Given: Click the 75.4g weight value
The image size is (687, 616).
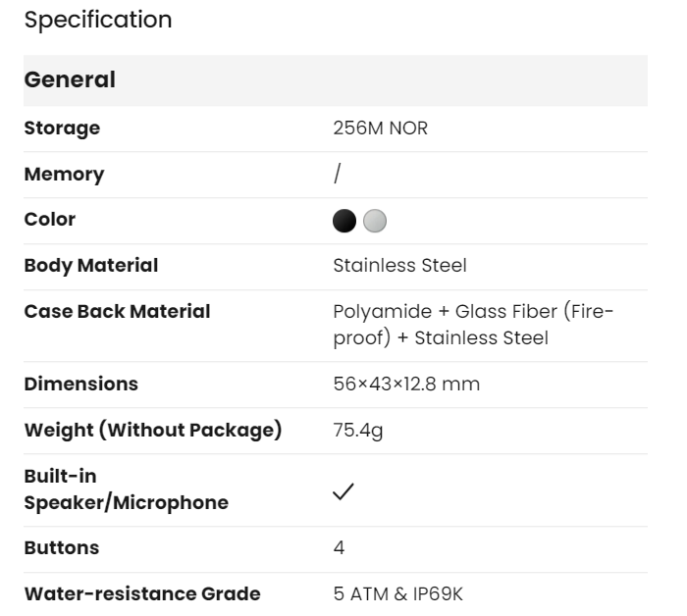Looking at the screenshot, I should pos(358,431).
